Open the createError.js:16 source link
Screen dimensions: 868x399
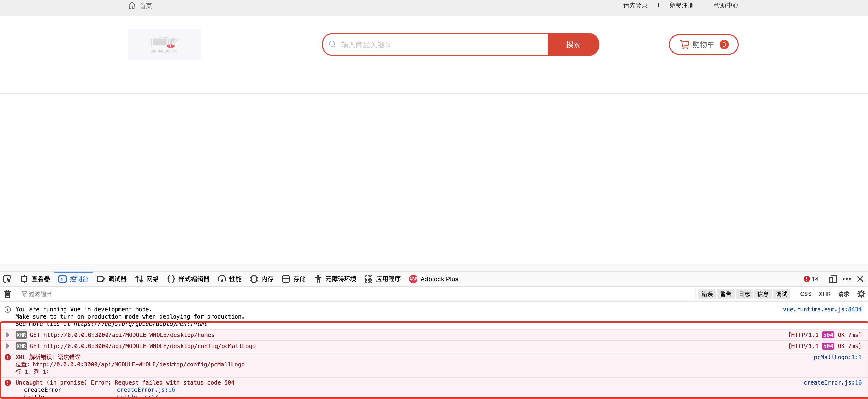(x=832, y=382)
